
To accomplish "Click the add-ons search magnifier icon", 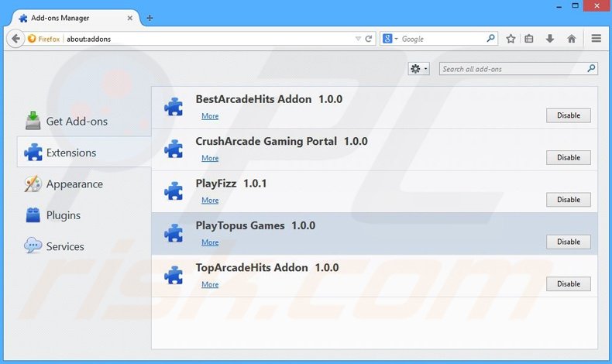I will (x=591, y=69).
